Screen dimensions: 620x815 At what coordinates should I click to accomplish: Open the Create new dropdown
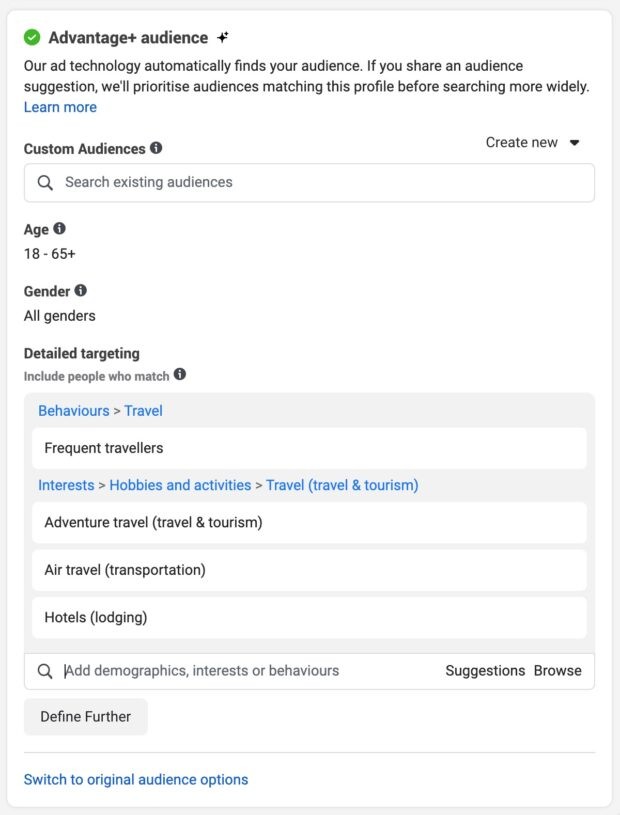[x=532, y=142]
